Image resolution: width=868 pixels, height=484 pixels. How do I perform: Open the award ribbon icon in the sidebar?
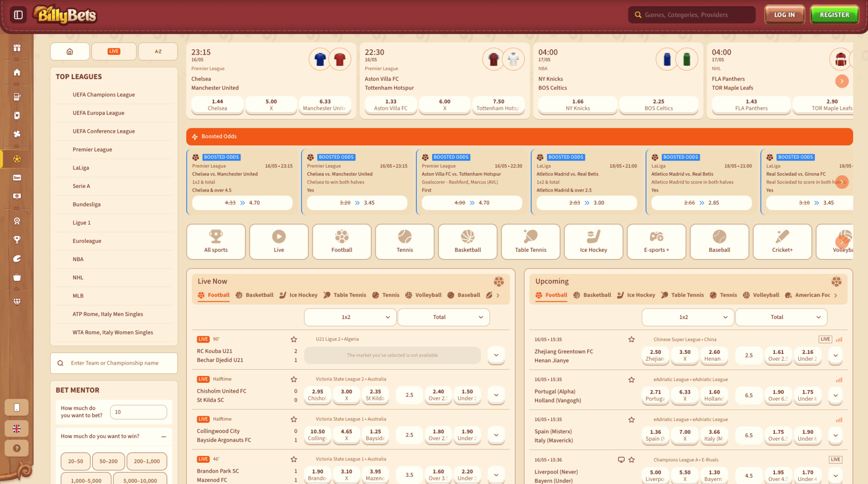pyautogui.click(x=17, y=221)
